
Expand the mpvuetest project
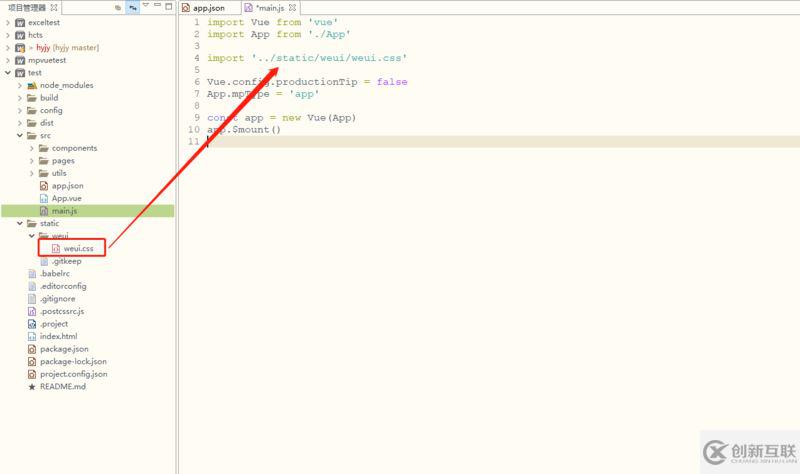pos(8,60)
